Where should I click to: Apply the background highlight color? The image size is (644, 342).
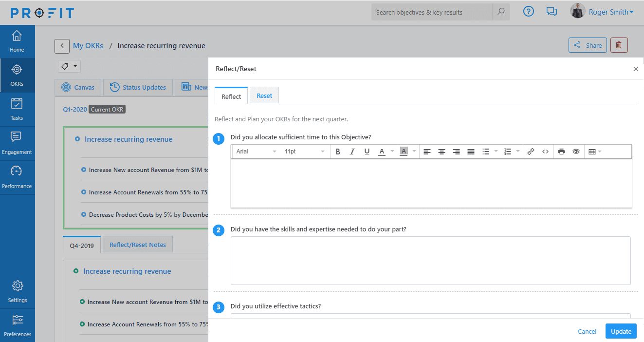click(x=404, y=152)
